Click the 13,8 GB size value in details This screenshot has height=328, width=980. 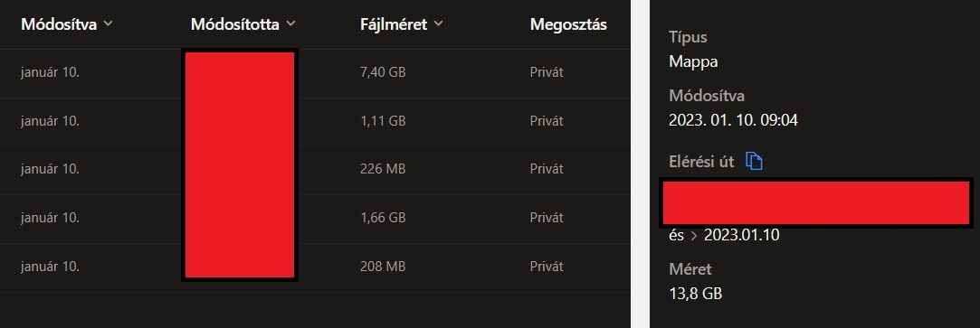695,293
